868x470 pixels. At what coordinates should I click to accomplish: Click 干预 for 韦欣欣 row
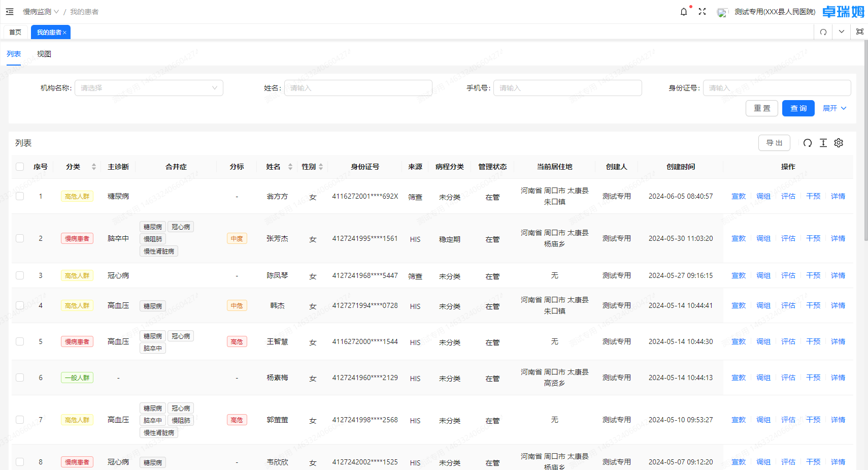tap(813, 462)
